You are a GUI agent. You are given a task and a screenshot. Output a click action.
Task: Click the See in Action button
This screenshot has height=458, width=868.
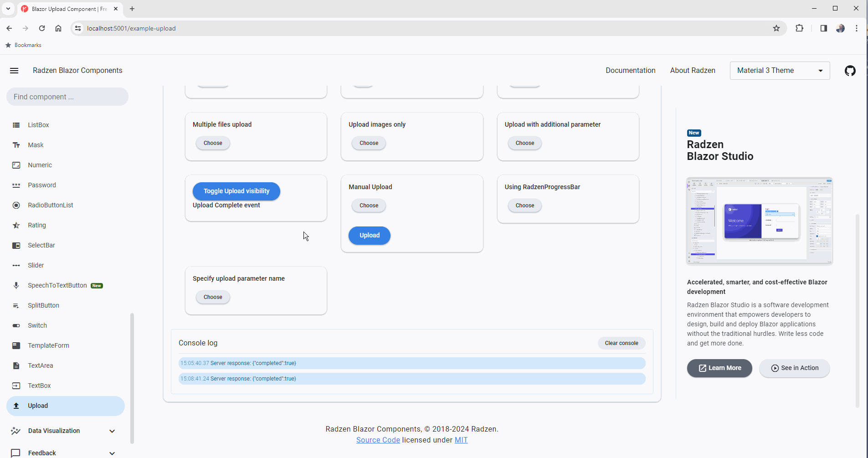tap(795, 368)
